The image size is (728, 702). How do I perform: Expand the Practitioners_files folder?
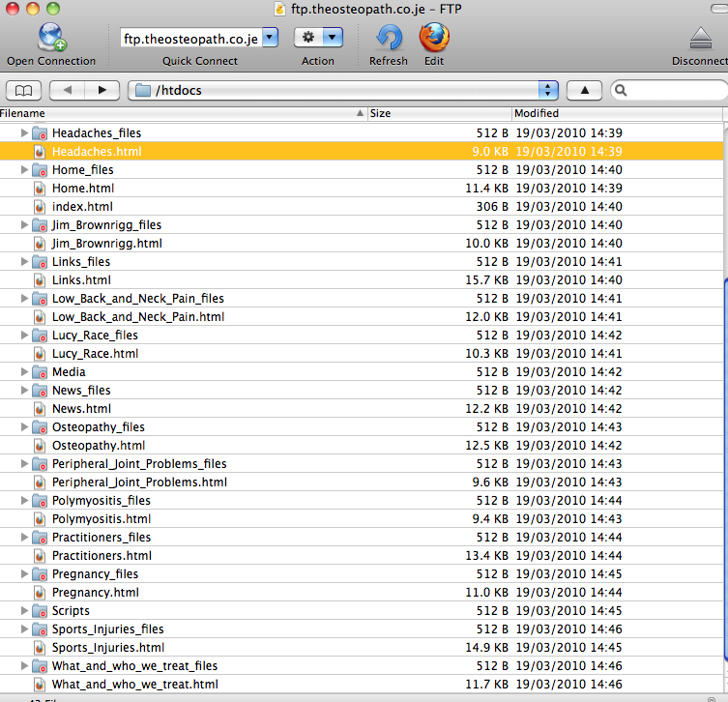point(24,538)
